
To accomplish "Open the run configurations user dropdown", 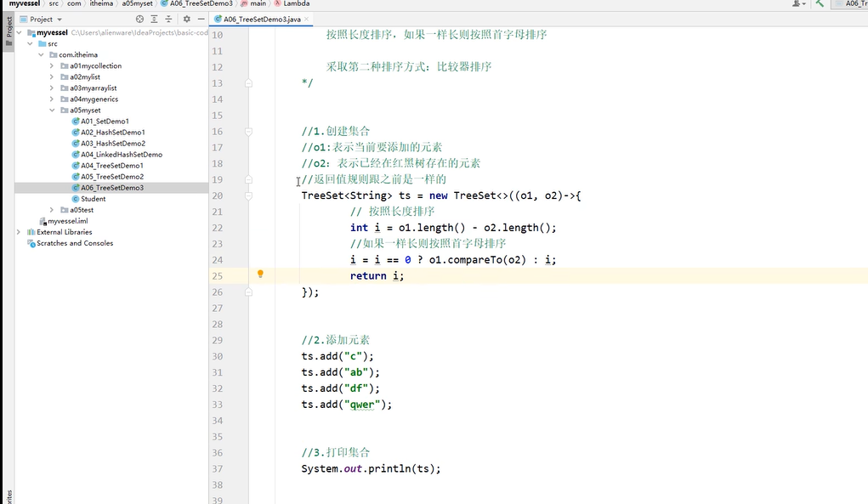I will 797,4.
